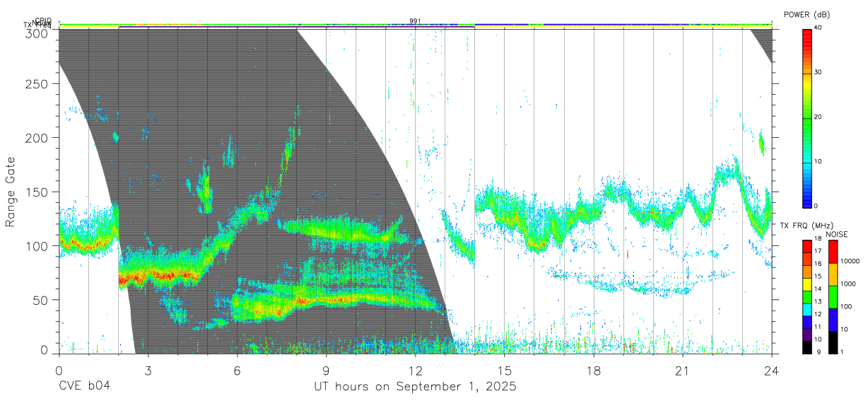Screen dimensions: 868x401
Task: Click the '30' label on POWER scale
Action: pos(818,73)
